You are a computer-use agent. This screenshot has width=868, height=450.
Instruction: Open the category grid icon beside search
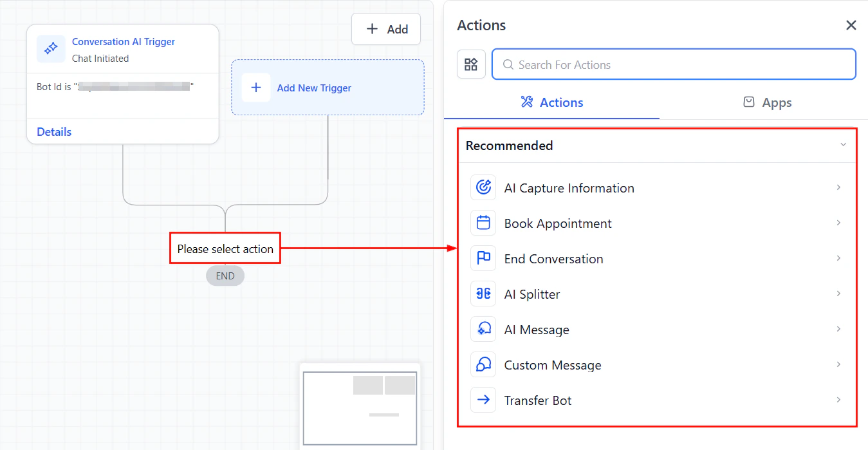point(471,64)
